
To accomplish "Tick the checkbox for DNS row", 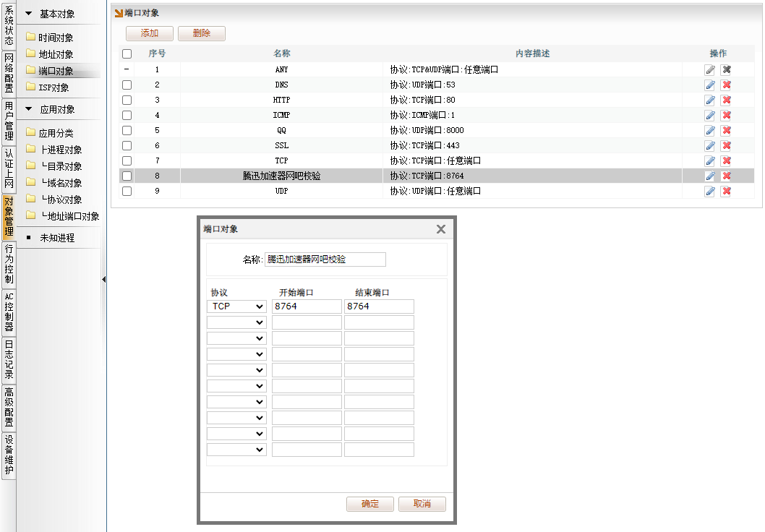I will coord(127,85).
